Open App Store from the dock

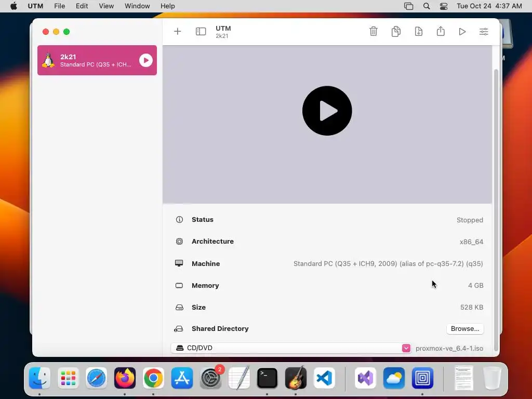click(182, 378)
